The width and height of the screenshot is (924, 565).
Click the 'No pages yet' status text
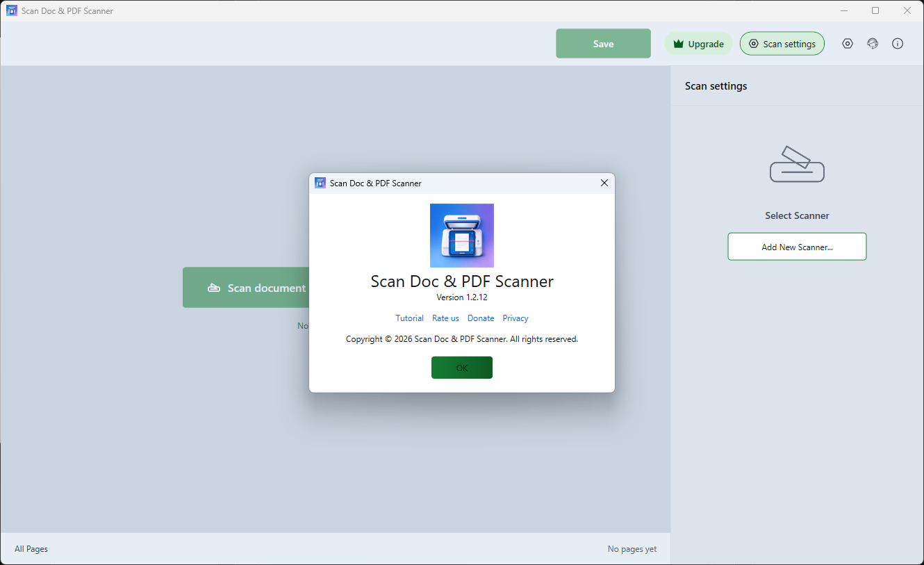[x=632, y=549]
